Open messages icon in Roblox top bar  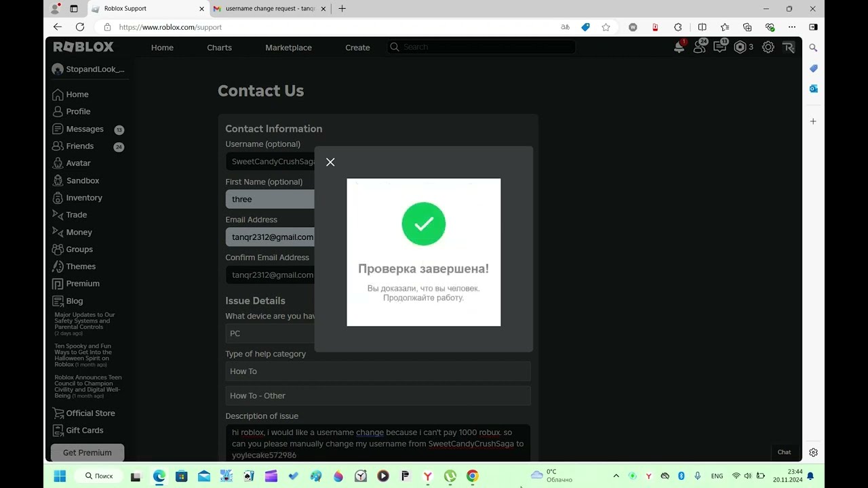point(720,47)
